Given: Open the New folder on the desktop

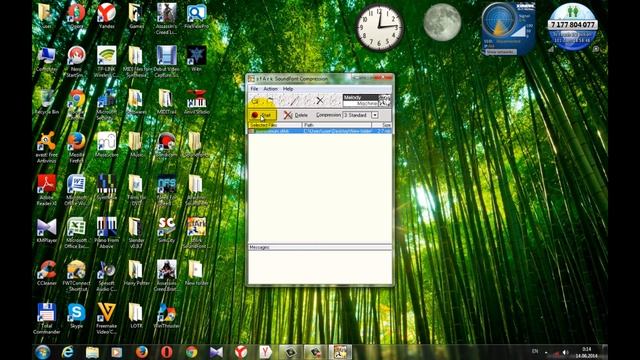Looking at the screenshot, I should coord(196,273).
